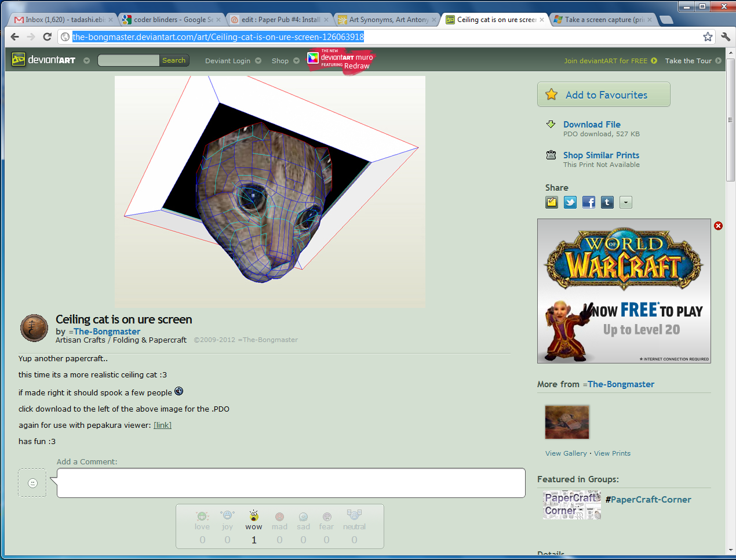The width and height of the screenshot is (736, 560).
Task: Click the arrow icon after Join deviantART for FREE
Action: point(654,60)
